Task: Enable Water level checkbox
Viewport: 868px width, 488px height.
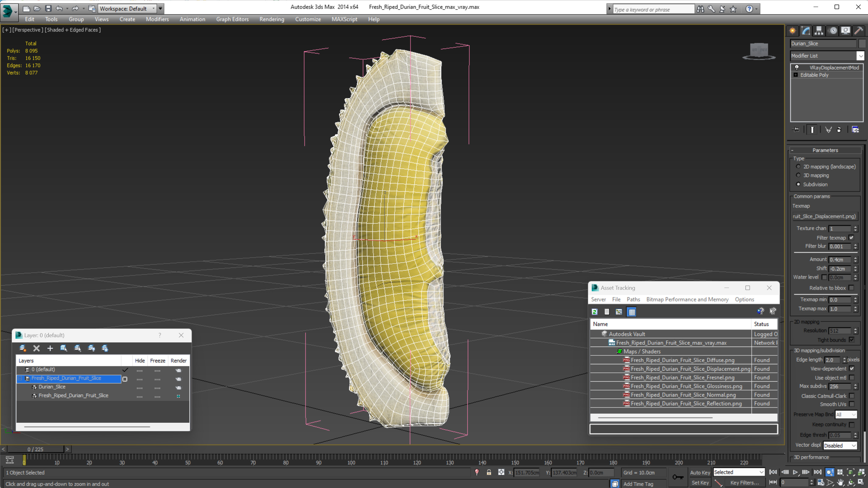Action: tap(824, 277)
